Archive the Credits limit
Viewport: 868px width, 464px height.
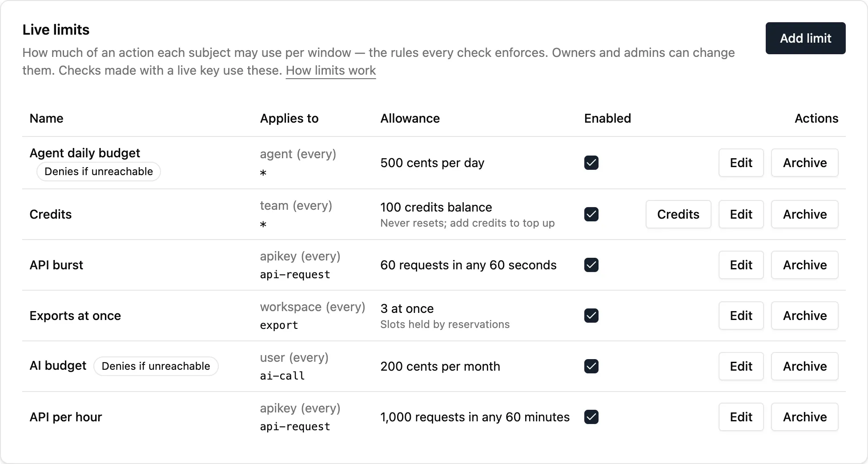[805, 214]
